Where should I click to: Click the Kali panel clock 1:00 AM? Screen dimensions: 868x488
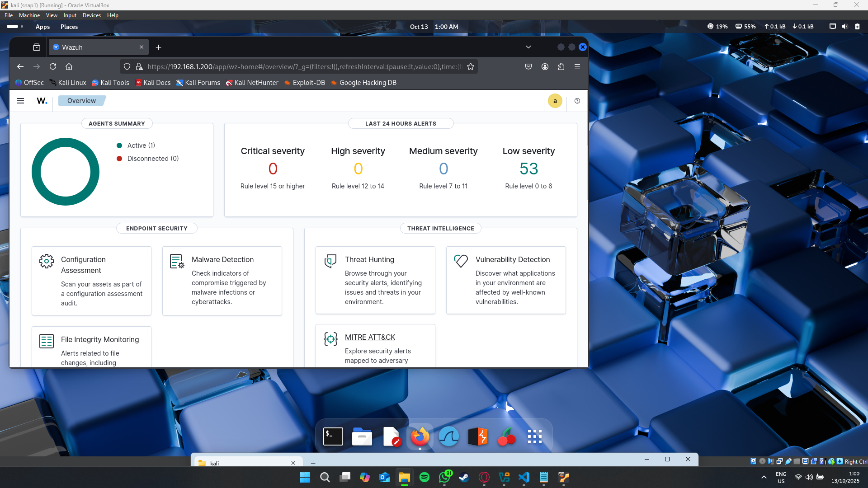click(x=446, y=27)
